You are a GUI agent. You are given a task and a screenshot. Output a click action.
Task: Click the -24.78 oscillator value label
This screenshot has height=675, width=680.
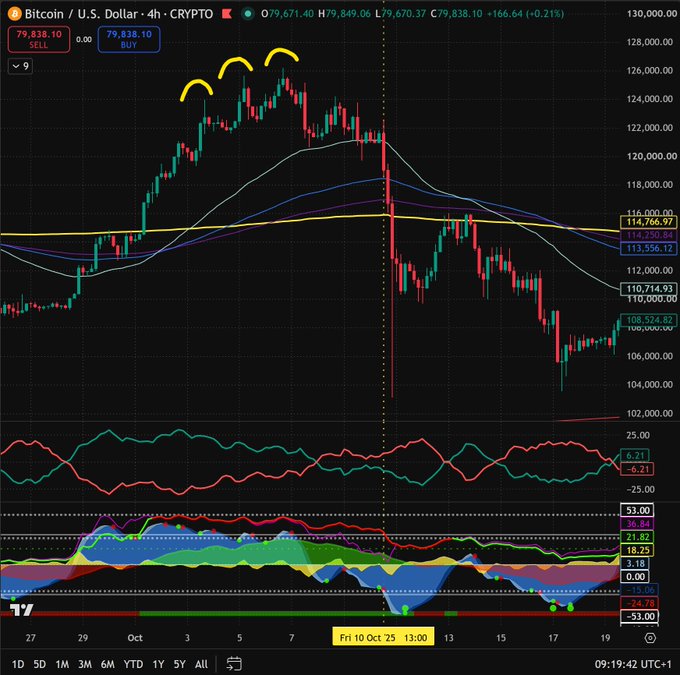(x=639, y=603)
